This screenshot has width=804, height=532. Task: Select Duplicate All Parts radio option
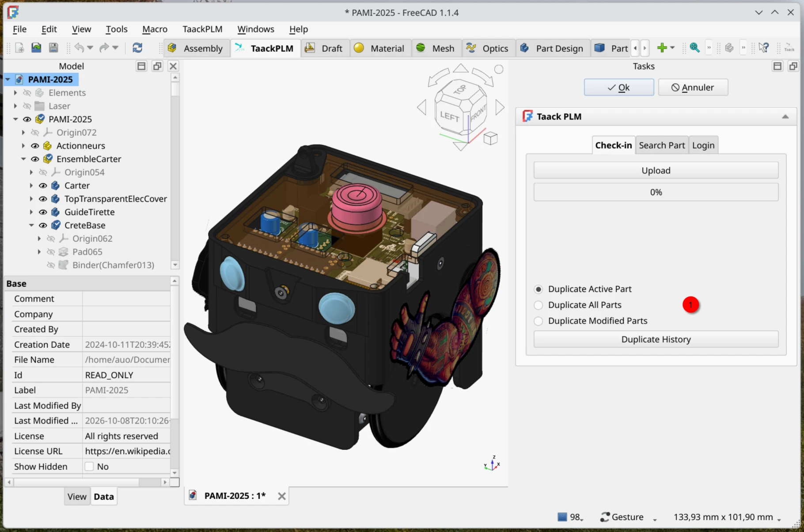coord(538,305)
